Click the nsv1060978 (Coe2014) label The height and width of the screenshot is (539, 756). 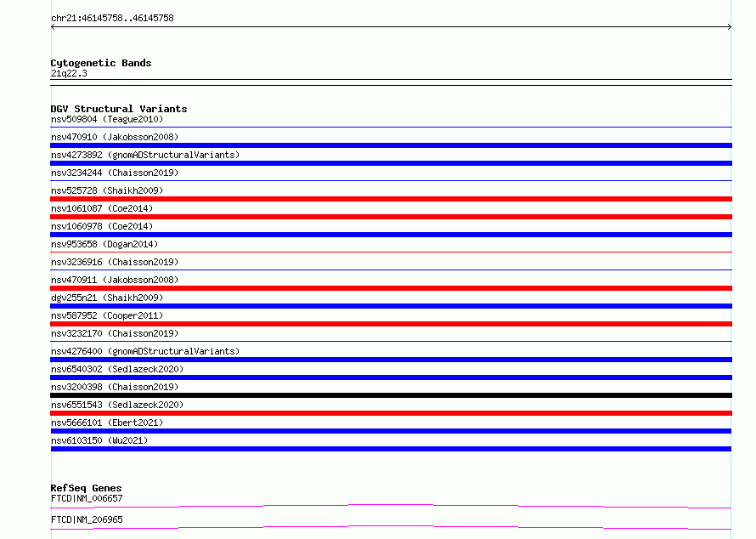102,226
